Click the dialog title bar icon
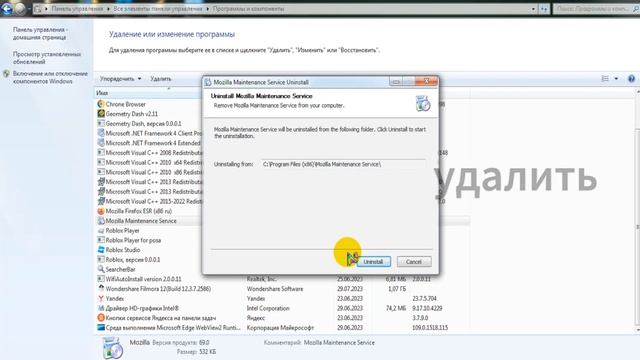This screenshot has height=360, width=640. (x=208, y=82)
